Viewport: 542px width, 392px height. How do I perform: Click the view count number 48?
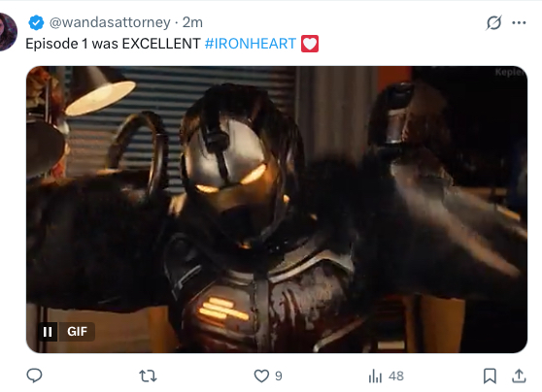tap(396, 376)
